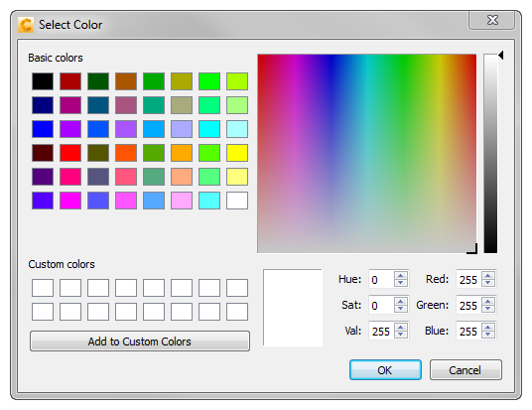Pick the peach swatch in fifth row
The image size is (532, 410).
point(182,177)
